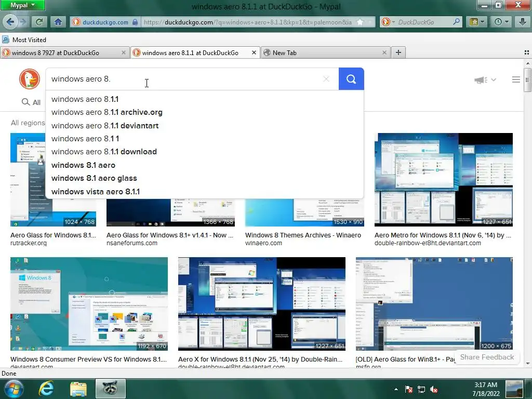Open the Aero Metro for Windows 8.1.1 thumbnail
The width and height of the screenshot is (532, 399).
(444, 179)
